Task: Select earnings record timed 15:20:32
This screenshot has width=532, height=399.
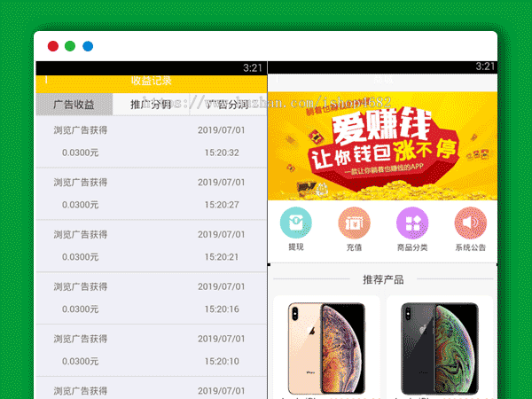Action: 151,142
